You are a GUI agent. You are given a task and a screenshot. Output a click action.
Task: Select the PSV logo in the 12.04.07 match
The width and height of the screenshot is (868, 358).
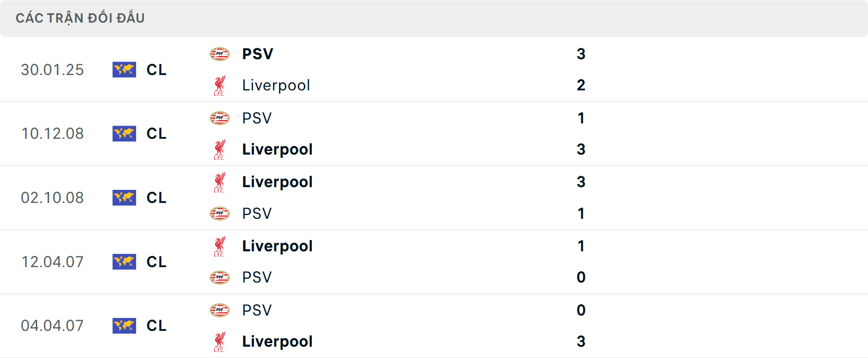(220, 277)
